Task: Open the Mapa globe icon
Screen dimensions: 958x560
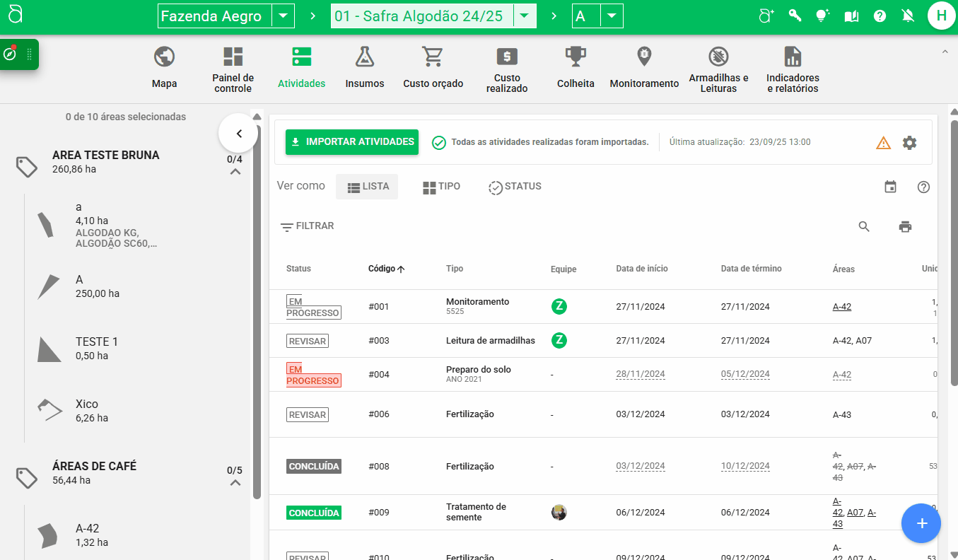Action: pos(164,57)
